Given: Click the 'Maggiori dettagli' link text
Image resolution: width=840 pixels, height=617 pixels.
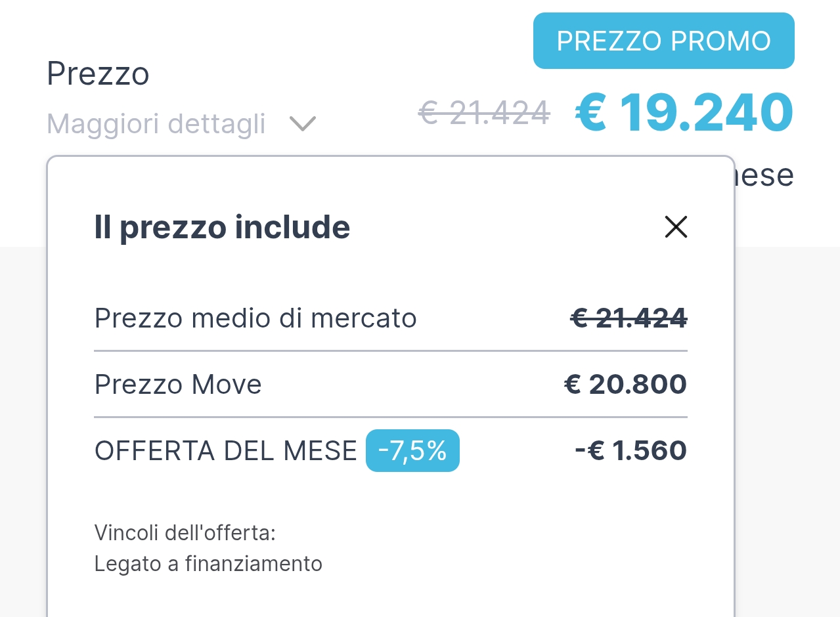Looking at the screenshot, I should click(x=156, y=123).
